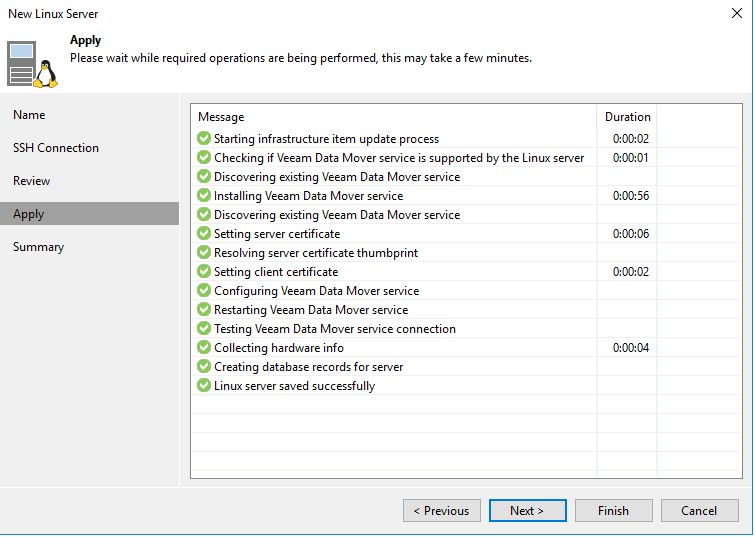Click green check for Configuring Veeam Data Mover service
Screen dimensions: 754x537
[x=204, y=290]
